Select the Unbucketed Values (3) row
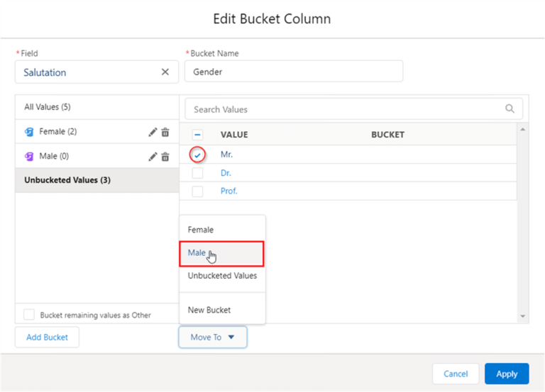 tap(97, 180)
